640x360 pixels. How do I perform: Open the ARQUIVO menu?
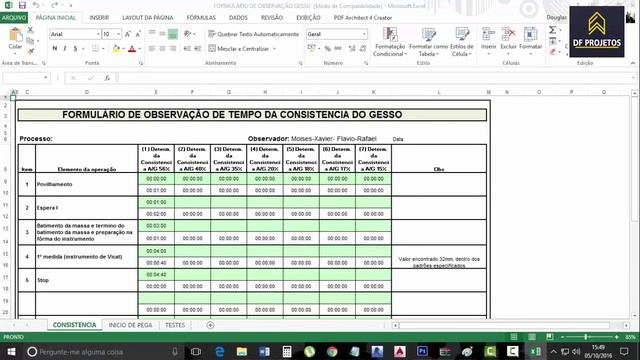14,18
